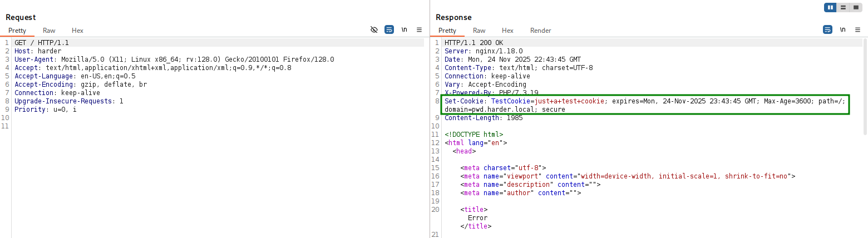The width and height of the screenshot is (868, 238).
Task: Toggle word wrap in Request panel
Action: pyautogui.click(x=389, y=30)
